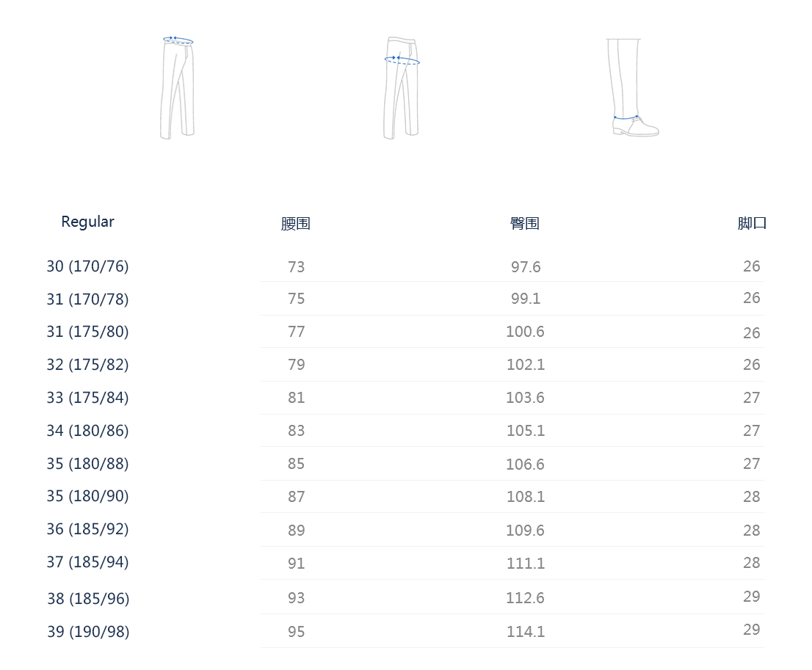Click waist value 85
This screenshot has width=812, height=670.
(296, 464)
